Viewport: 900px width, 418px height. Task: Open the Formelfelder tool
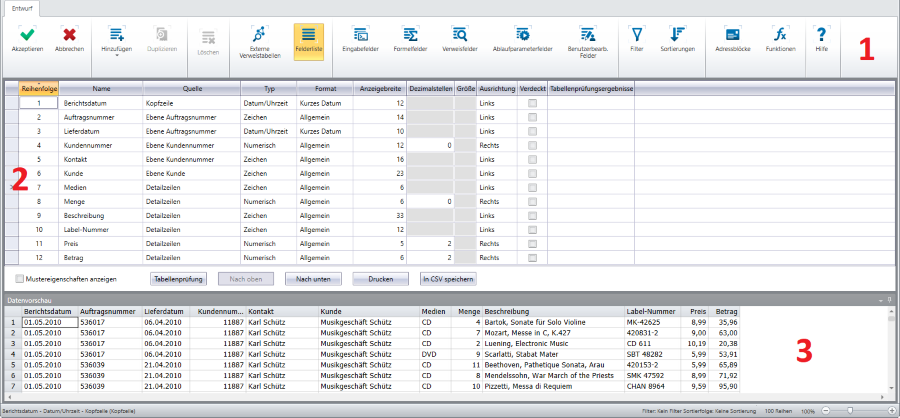(410, 35)
